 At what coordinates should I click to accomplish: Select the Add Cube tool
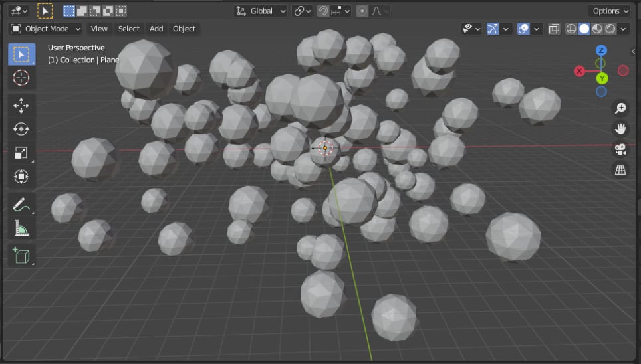21,256
